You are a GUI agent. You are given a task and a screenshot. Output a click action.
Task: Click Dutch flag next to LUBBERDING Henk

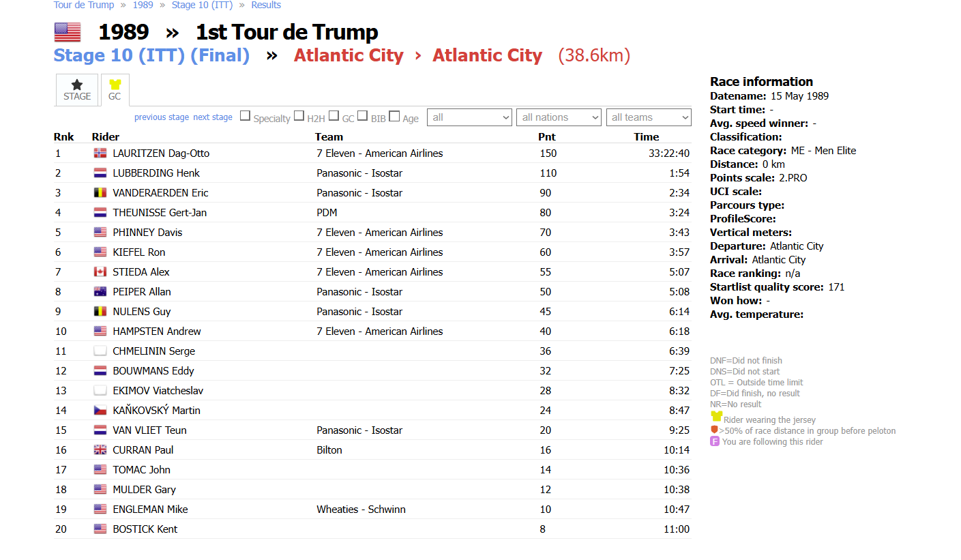pyautogui.click(x=100, y=173)
